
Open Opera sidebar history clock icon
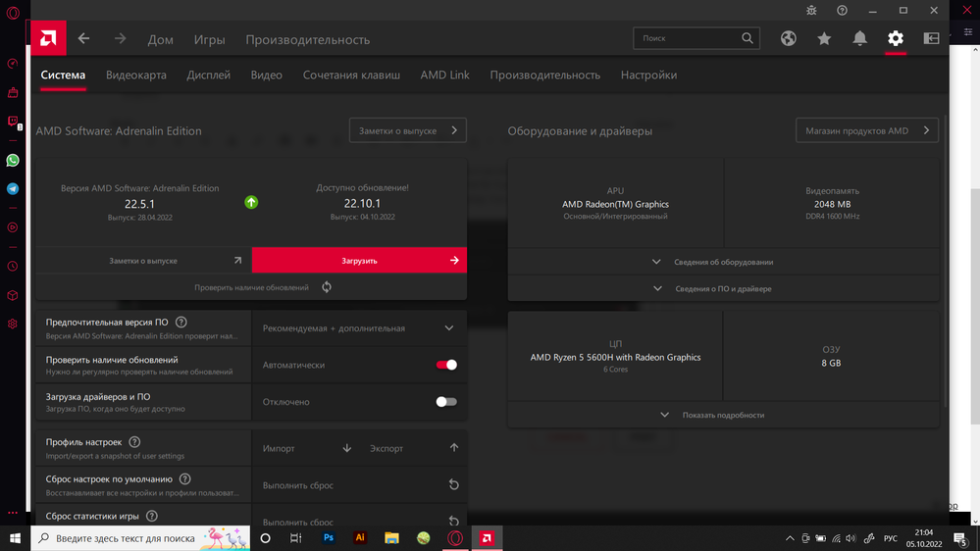pyautogui.click(x=13, y=266)
